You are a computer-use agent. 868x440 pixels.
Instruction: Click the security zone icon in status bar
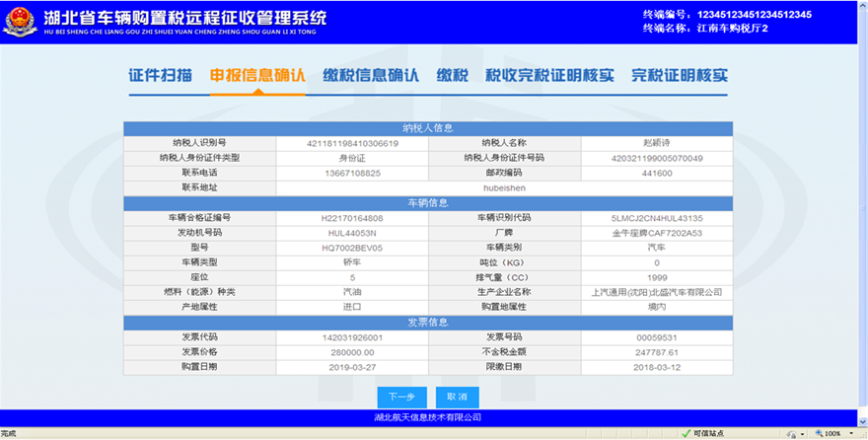pyautogui.click(x=792, y=434)
